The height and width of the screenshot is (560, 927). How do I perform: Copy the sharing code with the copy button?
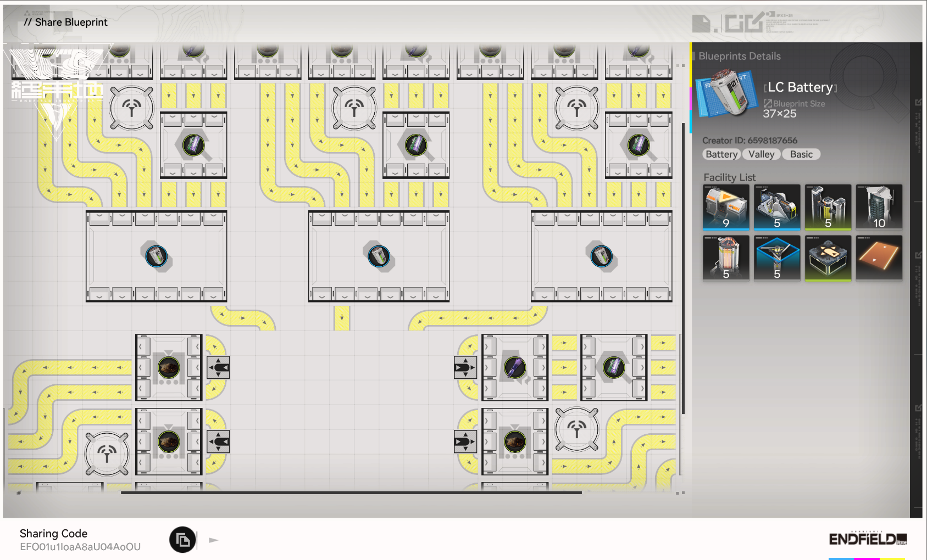coord(182,540)
